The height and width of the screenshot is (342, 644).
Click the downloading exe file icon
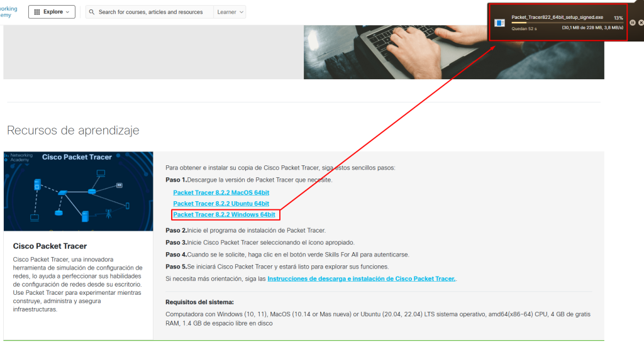tap(500, 23)
